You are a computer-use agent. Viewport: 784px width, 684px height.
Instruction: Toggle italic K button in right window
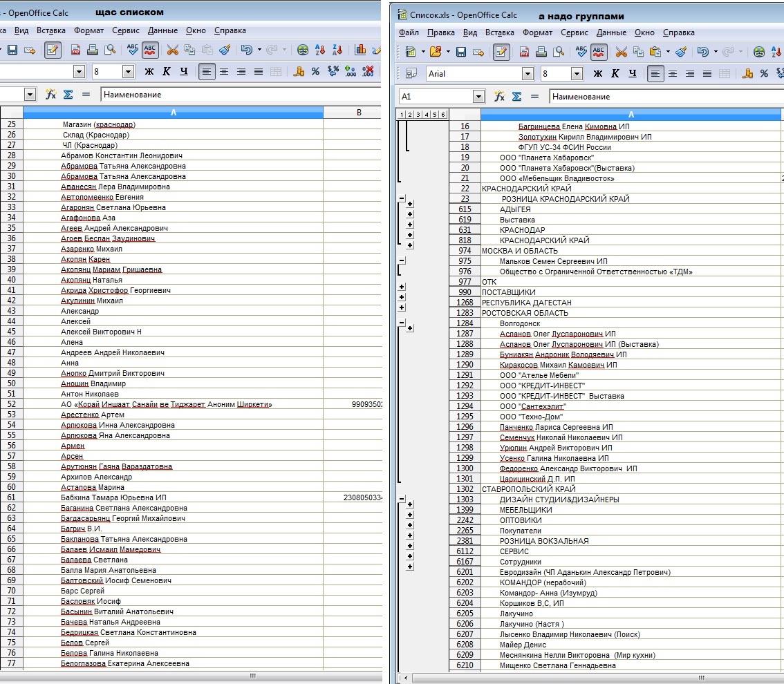(615, 73)
